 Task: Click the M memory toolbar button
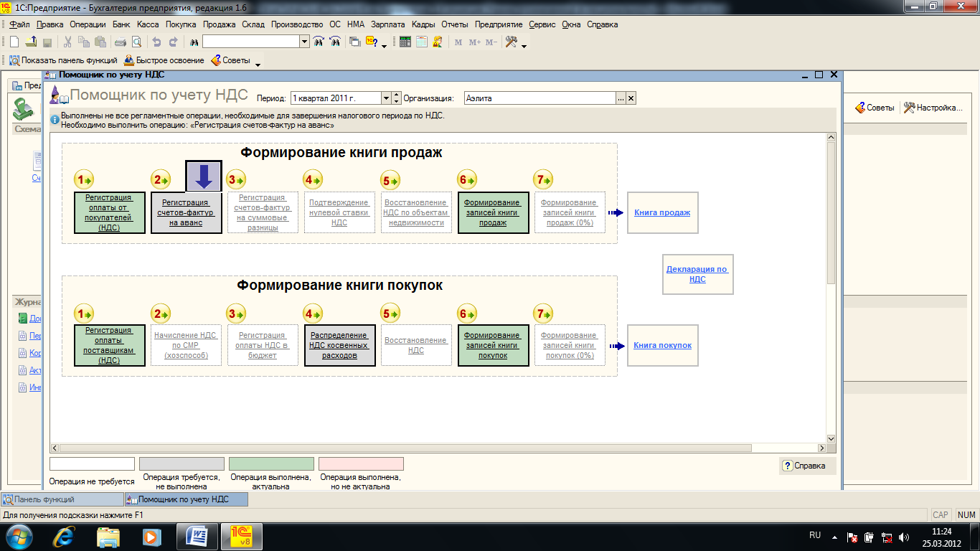(458, 42)
